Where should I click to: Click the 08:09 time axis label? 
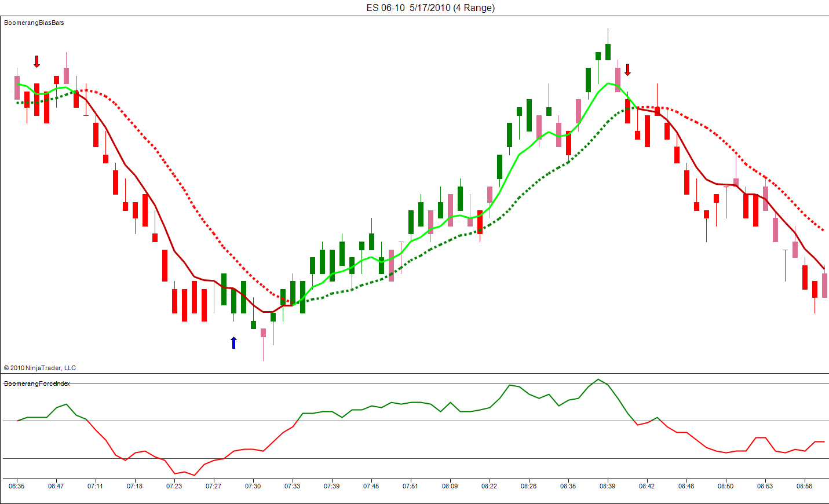(450, 486)
